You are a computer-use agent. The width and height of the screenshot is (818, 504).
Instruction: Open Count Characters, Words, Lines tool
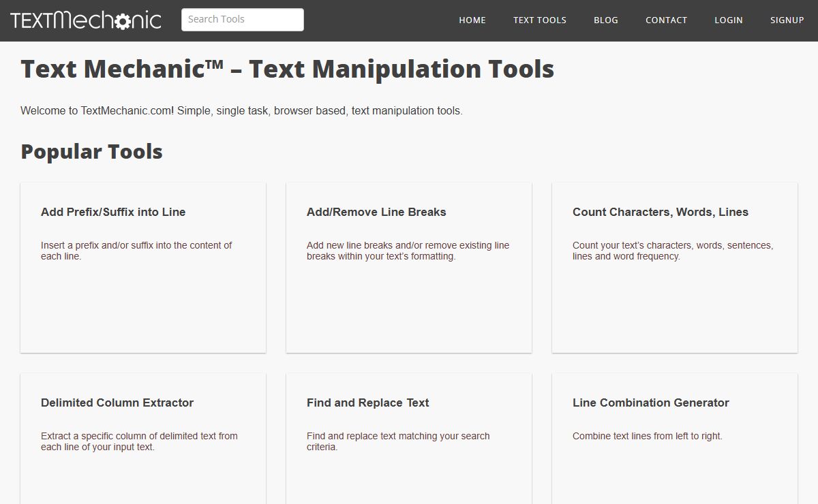(x=661, y=212)
